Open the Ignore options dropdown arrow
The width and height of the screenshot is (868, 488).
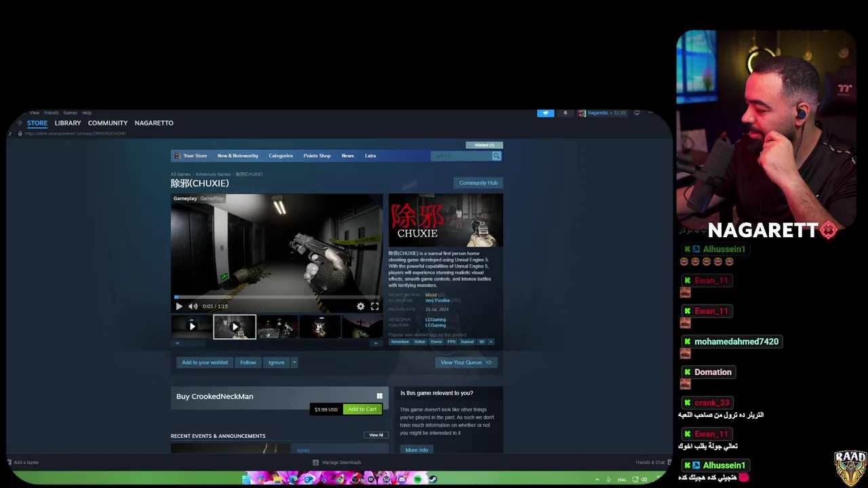294,363
